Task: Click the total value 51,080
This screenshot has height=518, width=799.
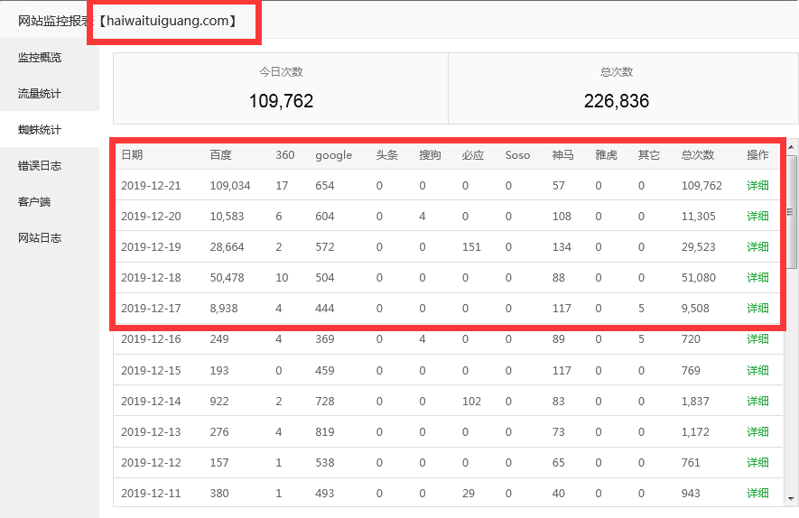Action: [699, 278]
